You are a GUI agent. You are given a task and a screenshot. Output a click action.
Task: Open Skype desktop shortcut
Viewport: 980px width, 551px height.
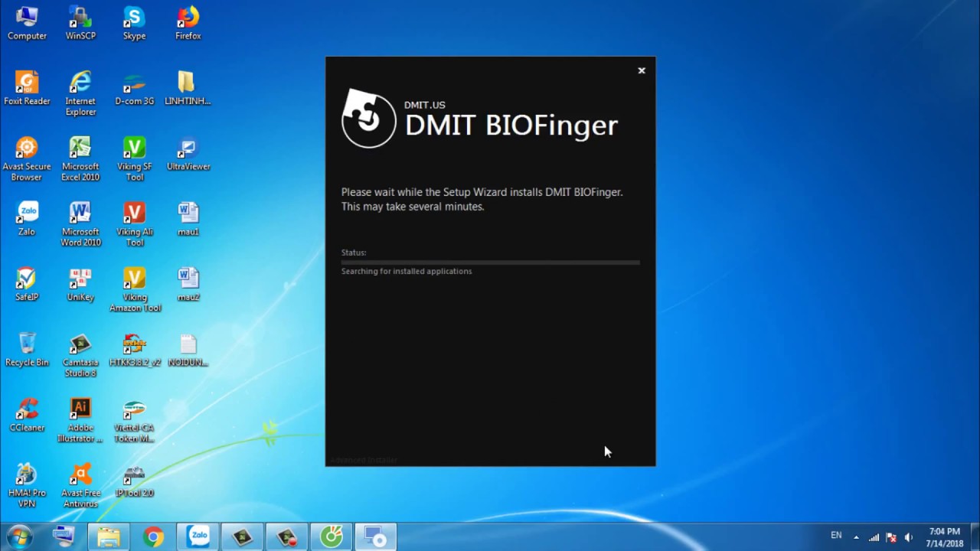(x=134, y=23)
